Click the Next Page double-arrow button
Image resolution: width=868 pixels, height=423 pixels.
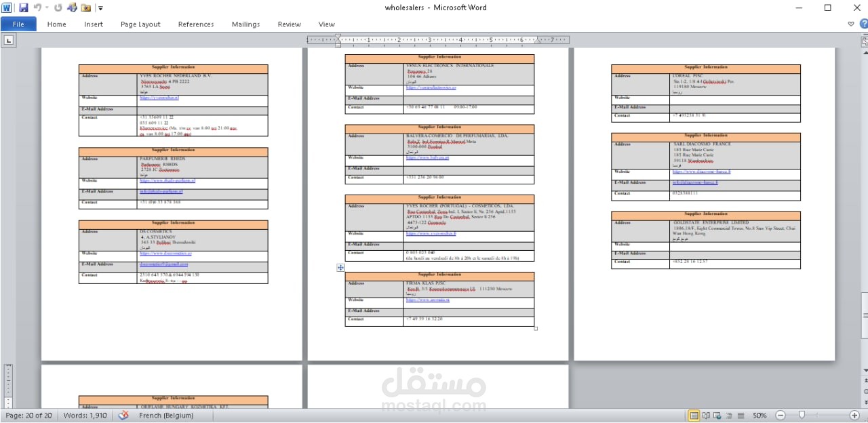(864, 403)
